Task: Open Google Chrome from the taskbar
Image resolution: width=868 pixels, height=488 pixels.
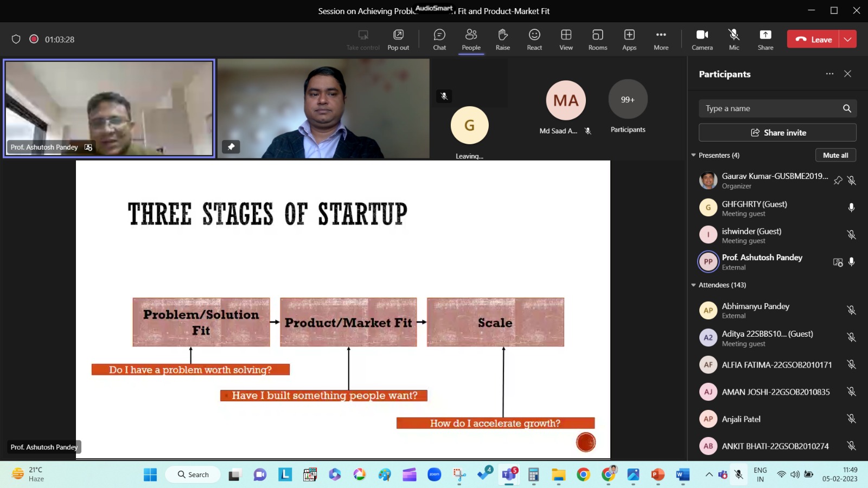Action: 583,475
